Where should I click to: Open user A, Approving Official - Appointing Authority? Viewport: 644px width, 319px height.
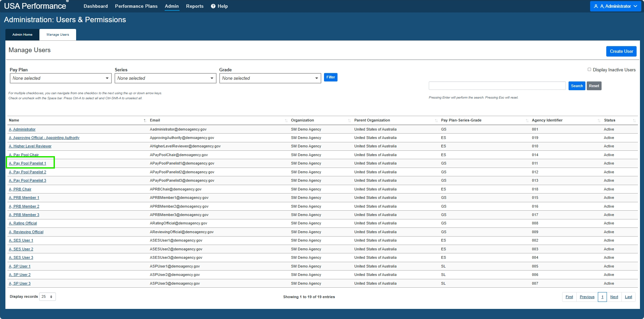coord(44,138)
